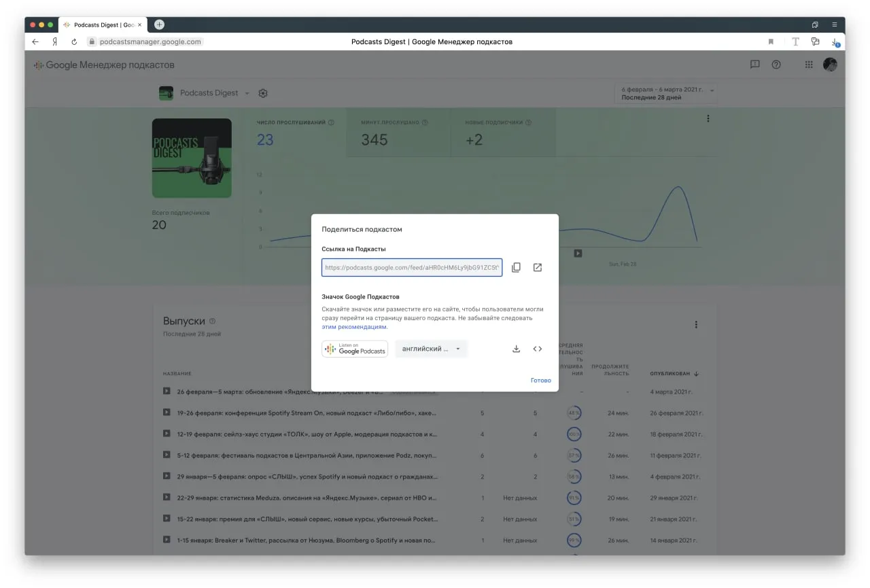The width and height of the screenshot is (870, 588).
Task: Show info for Новые подписчики
Action: tap(528, 123)
